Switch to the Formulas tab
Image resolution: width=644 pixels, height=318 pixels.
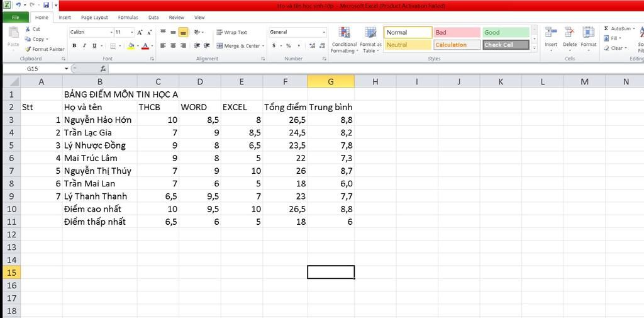pyautogui.click(x=128, y=17)
